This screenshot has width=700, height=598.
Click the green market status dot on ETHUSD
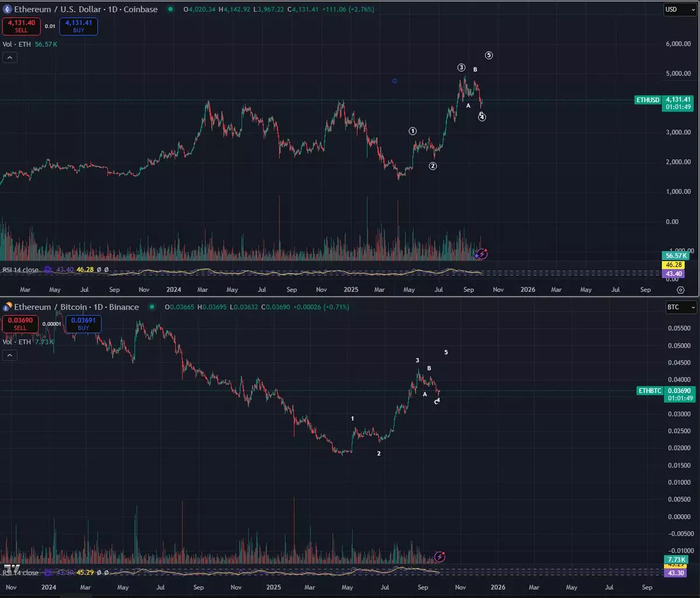coord(170,9)
